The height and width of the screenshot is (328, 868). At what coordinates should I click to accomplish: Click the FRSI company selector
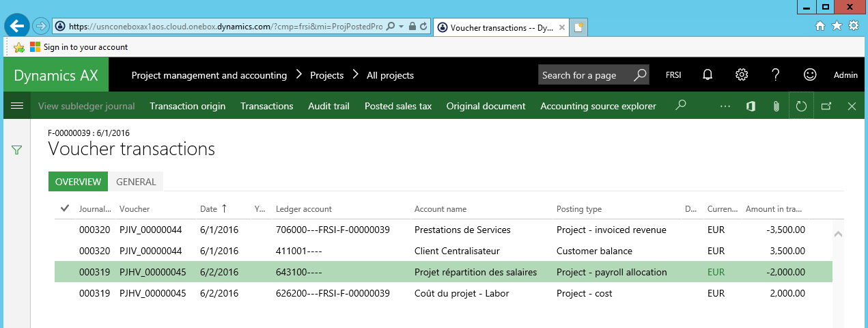[x=673, y=75]
